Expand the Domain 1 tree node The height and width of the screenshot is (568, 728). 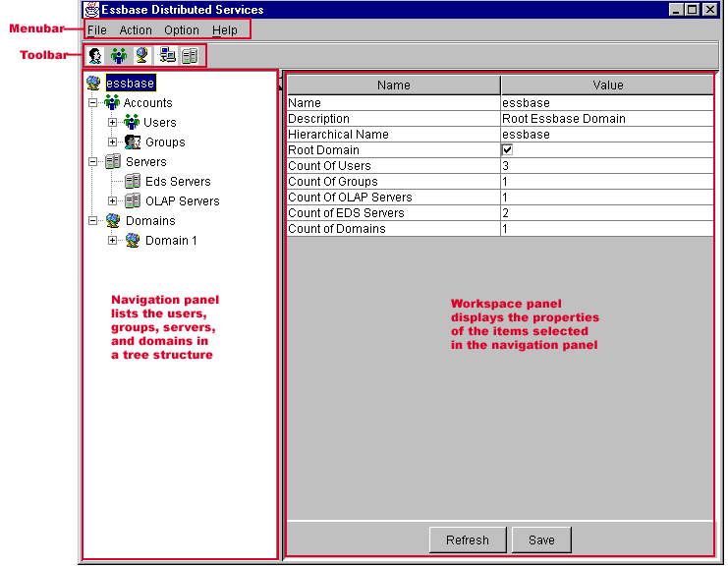(x=112, y=241)
